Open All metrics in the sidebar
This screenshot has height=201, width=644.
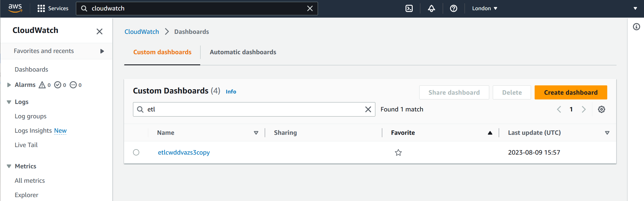pos(30,181)
